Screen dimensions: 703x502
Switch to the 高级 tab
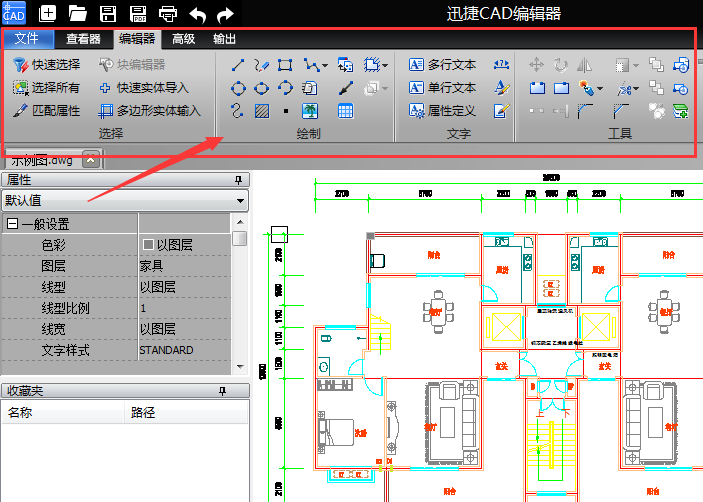pyautogui.click(x=184, y=39)
